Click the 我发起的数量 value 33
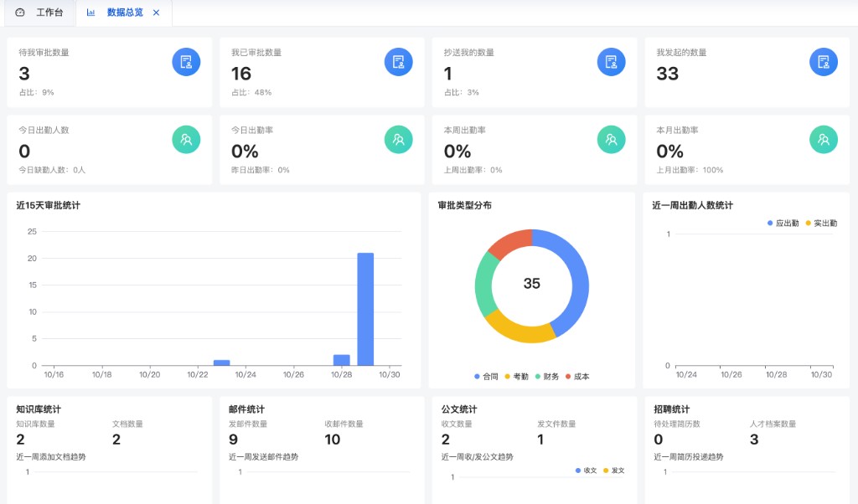The width and height of the screenshot is (858, 504). [x=668, y=74]
